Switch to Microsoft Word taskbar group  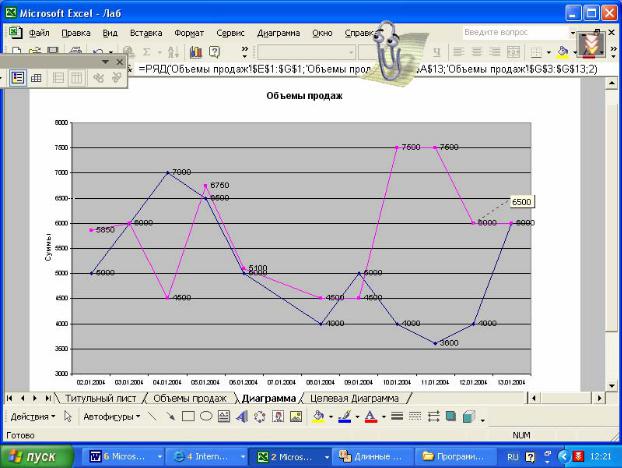pos(126,456)
